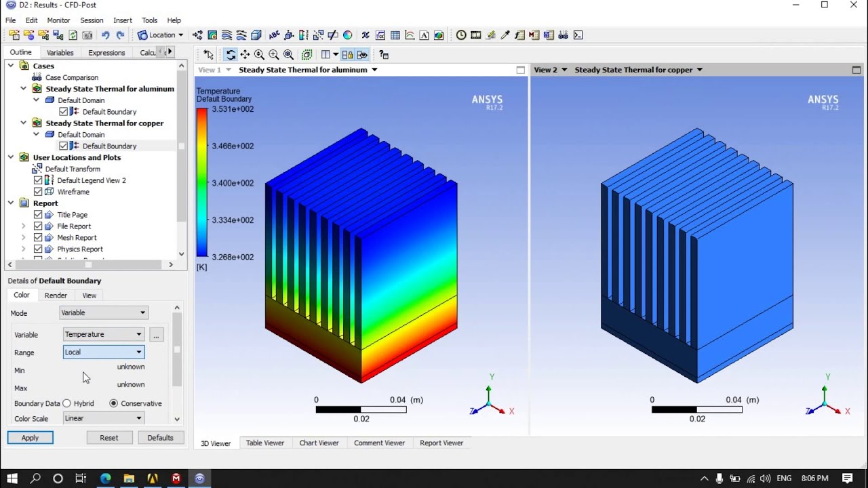This screenshot has width=868, height=488.
Task: Open the Report Viewer tab
Action: click(441, 443)
